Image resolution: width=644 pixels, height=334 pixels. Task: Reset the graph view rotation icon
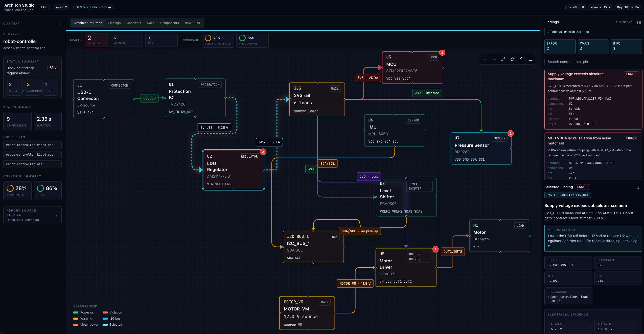pos(512,59)
